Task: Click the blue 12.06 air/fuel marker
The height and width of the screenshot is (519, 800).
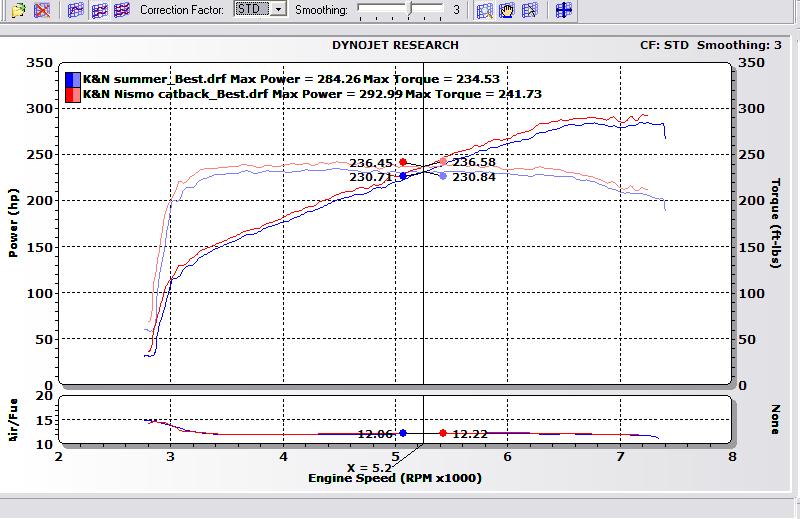Action: [x=403, y=433]
